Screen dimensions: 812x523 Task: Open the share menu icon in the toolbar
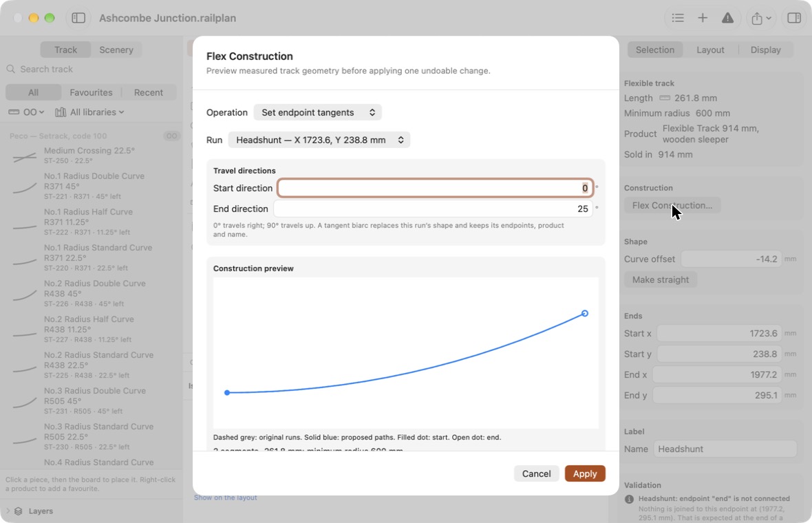761,18
